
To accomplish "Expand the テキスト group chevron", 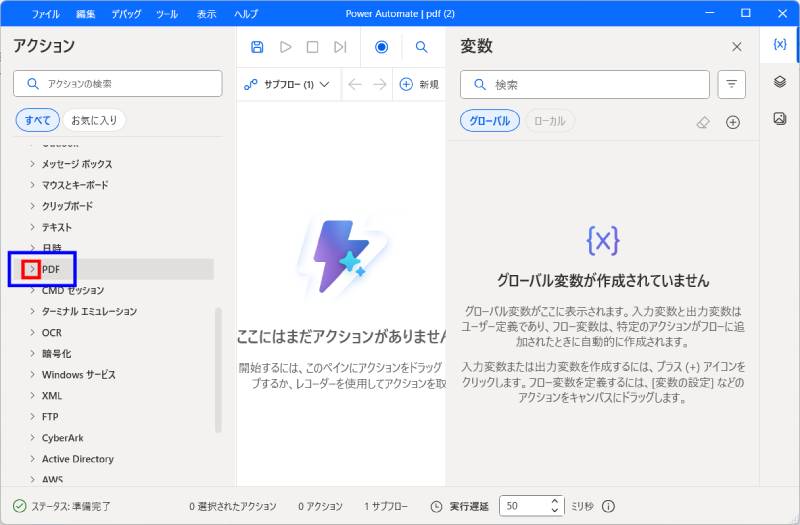I will [x=32, y=227].
